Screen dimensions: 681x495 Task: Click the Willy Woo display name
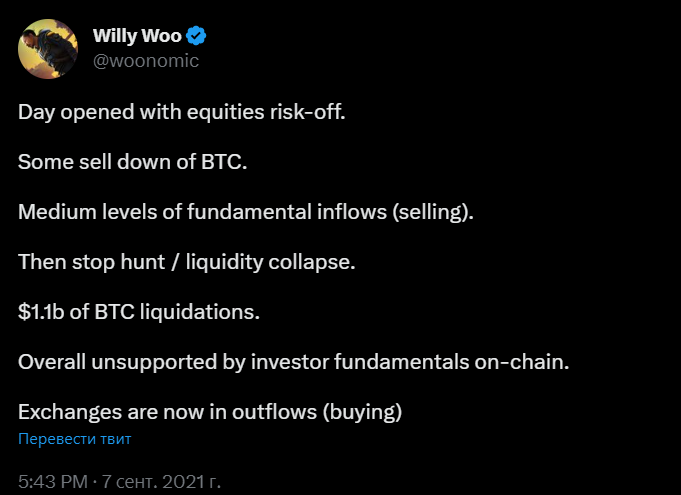click(136, 37)
